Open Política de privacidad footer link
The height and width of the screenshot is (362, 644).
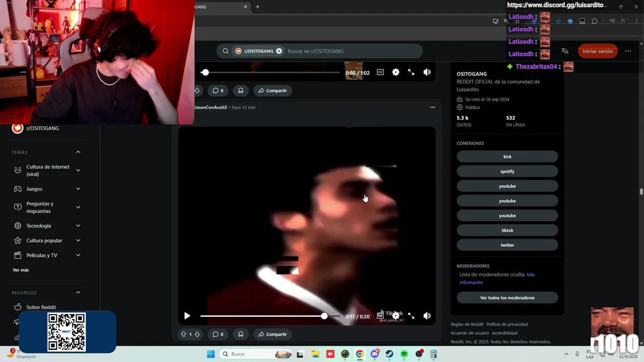[507, 324]
